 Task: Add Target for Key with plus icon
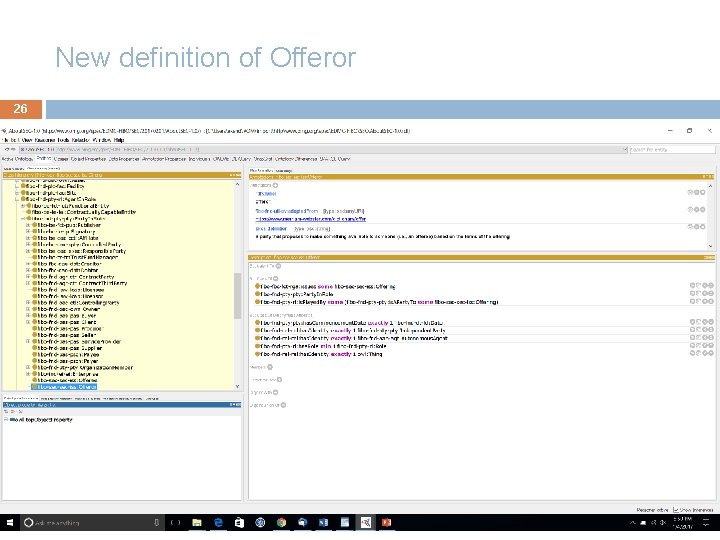[279, 380]
